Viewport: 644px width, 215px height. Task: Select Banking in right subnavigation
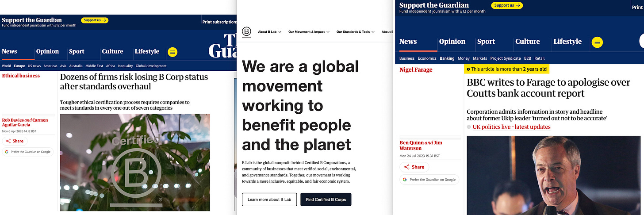pos(447,58)
